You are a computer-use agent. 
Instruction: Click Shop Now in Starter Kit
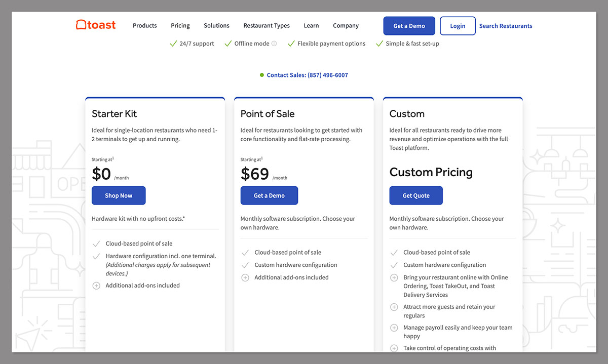click(x=119, y=195)
